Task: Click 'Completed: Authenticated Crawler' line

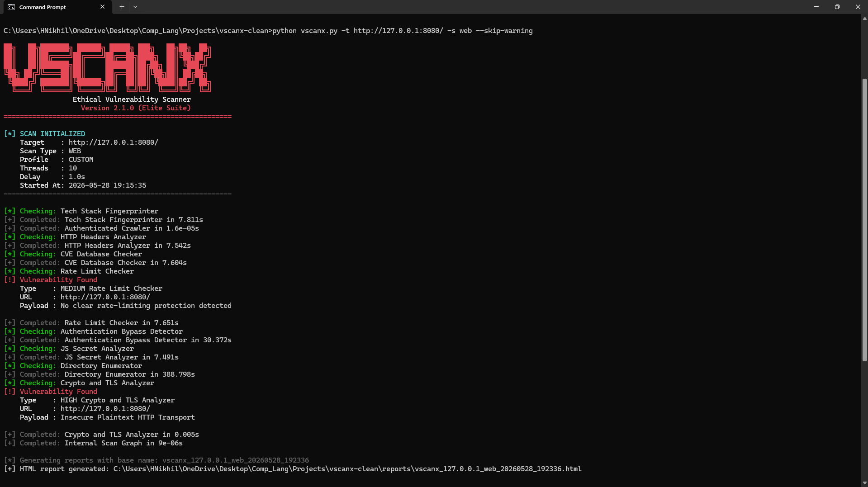Action: click(x=101, y=228)
